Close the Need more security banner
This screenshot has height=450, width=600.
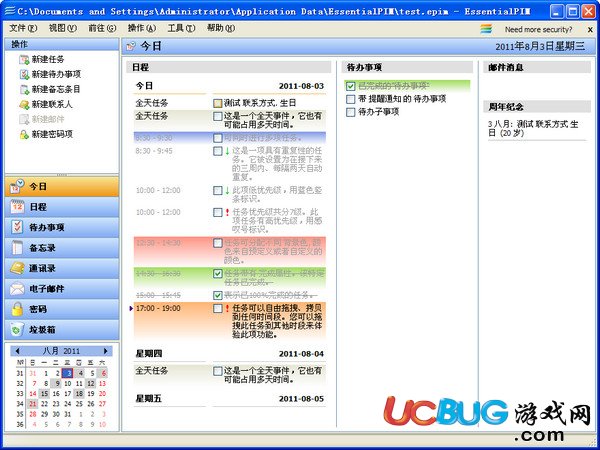[x=590, y=29]
